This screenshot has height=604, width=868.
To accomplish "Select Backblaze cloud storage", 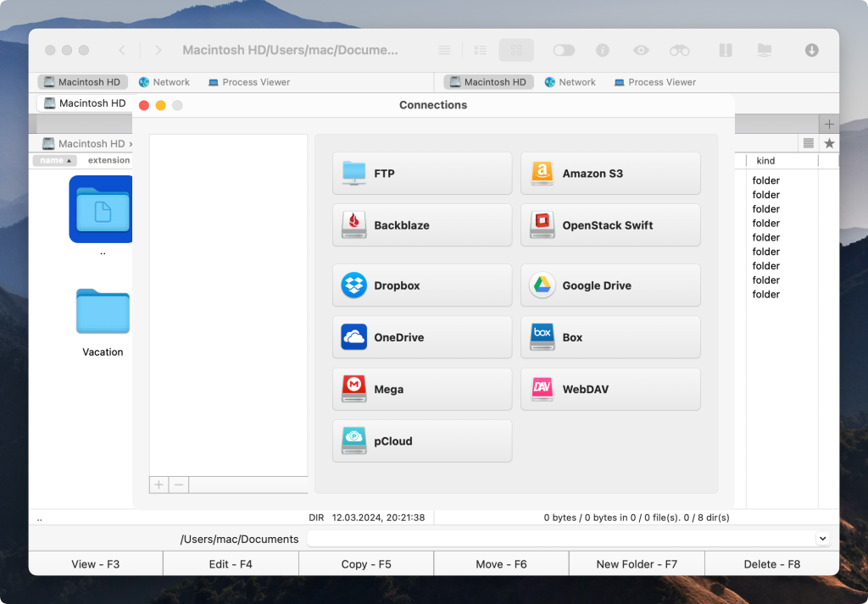I will coord(422,225).
